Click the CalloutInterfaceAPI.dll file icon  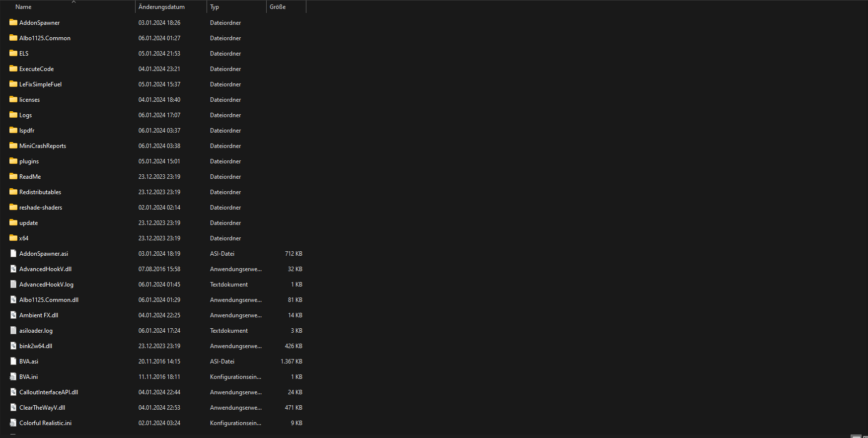click(13, 392)
